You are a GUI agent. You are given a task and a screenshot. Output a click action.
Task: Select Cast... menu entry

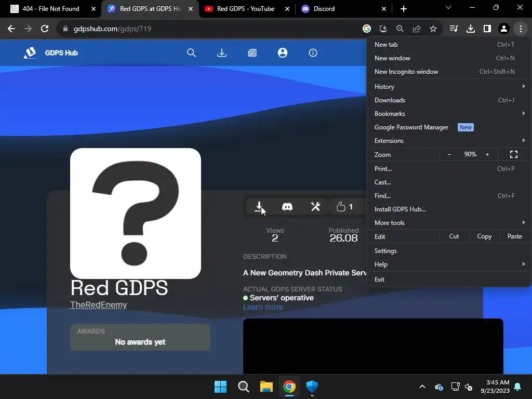449,182
